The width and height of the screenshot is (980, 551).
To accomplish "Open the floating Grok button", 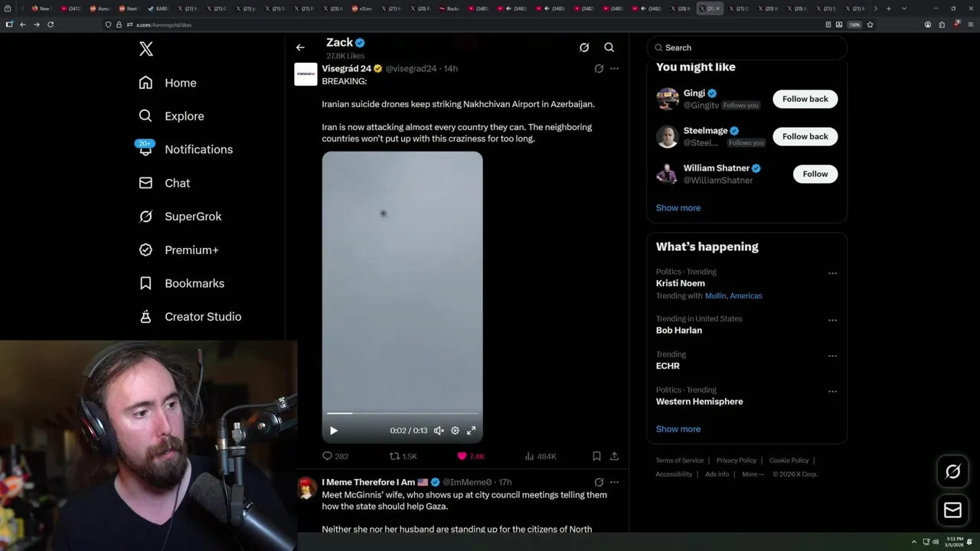I will coord(952,472).
